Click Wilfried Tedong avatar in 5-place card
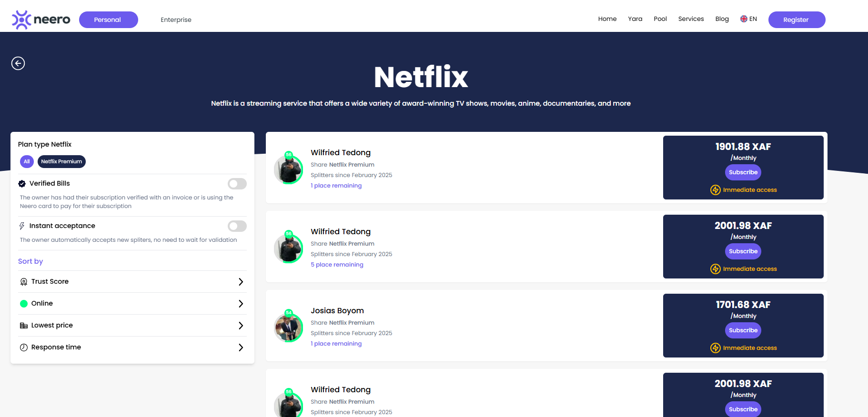Screen dimensions: 868x417 (x=288, y=248)
